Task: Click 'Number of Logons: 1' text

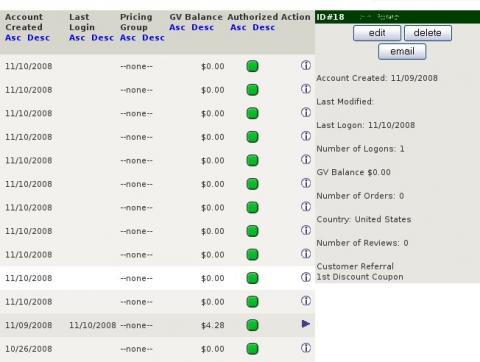Action: (x=360, y=149)
